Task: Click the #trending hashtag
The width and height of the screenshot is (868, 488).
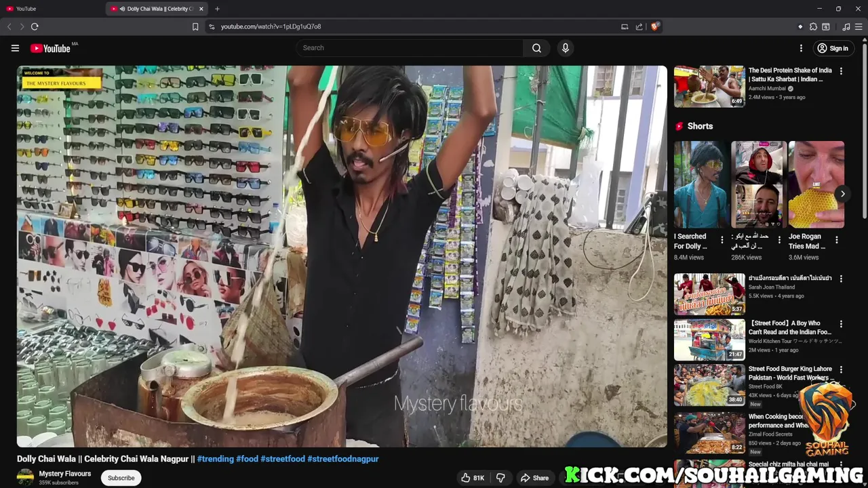Action: [x=216, y=459]
